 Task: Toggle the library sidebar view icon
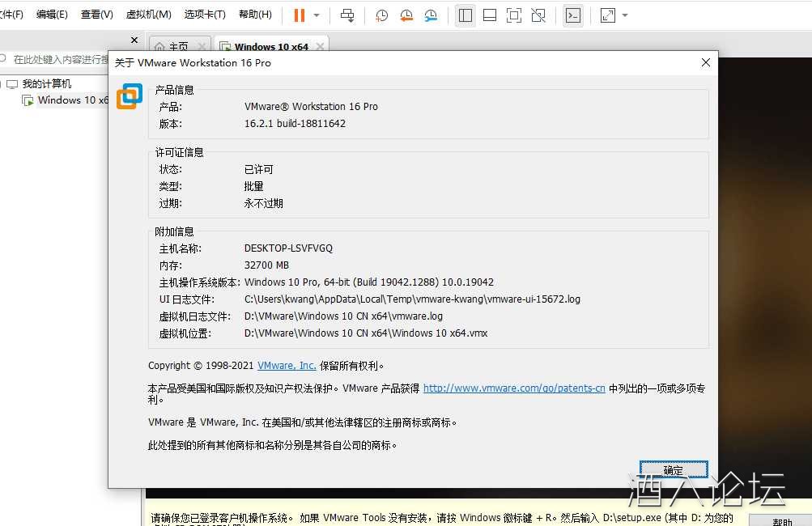click(x=465, y=15)
